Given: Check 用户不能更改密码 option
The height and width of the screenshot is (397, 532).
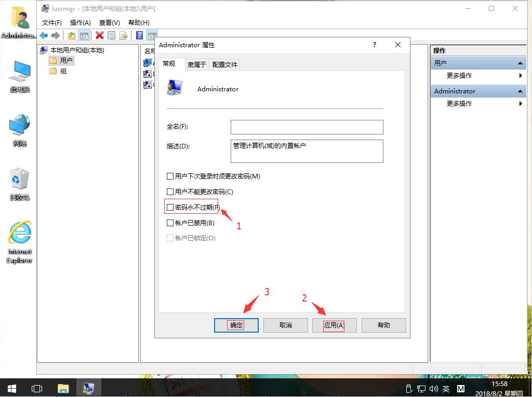Looking at the screenshot, I should coord(170,191).
